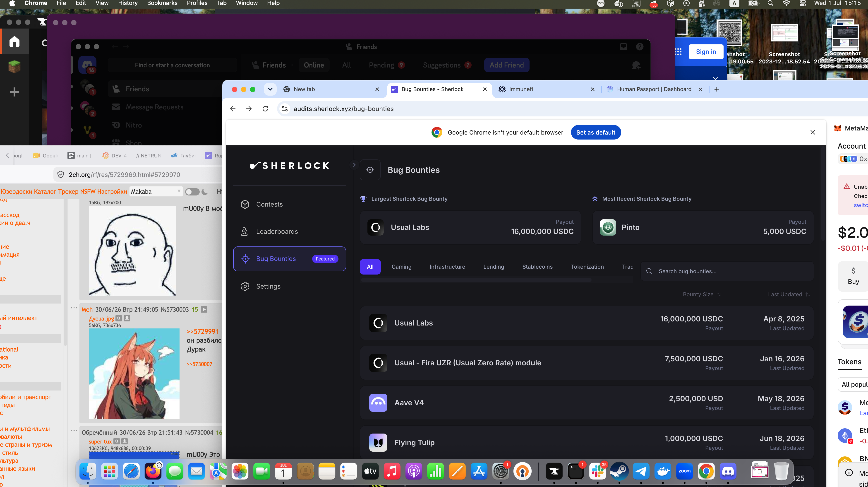868x487 pixels.
Task: Click home icon in CurseForge window
Action: click(14, 41)
